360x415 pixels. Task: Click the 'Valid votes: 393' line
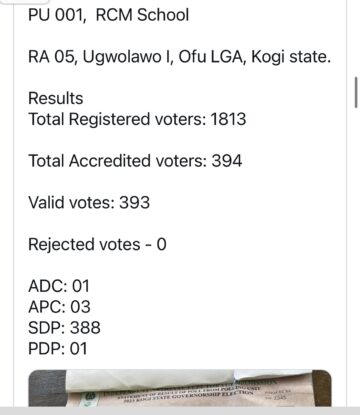pos(89,203)
